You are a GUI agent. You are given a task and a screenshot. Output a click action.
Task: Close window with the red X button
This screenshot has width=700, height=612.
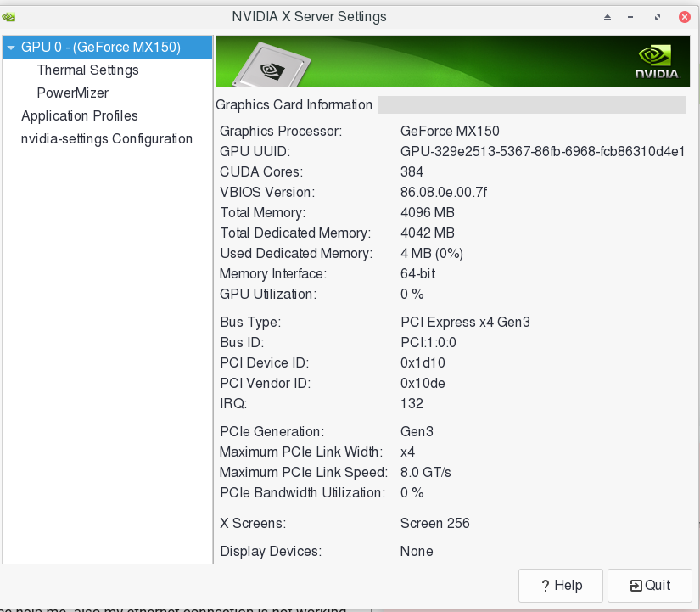tap(683, 17)
